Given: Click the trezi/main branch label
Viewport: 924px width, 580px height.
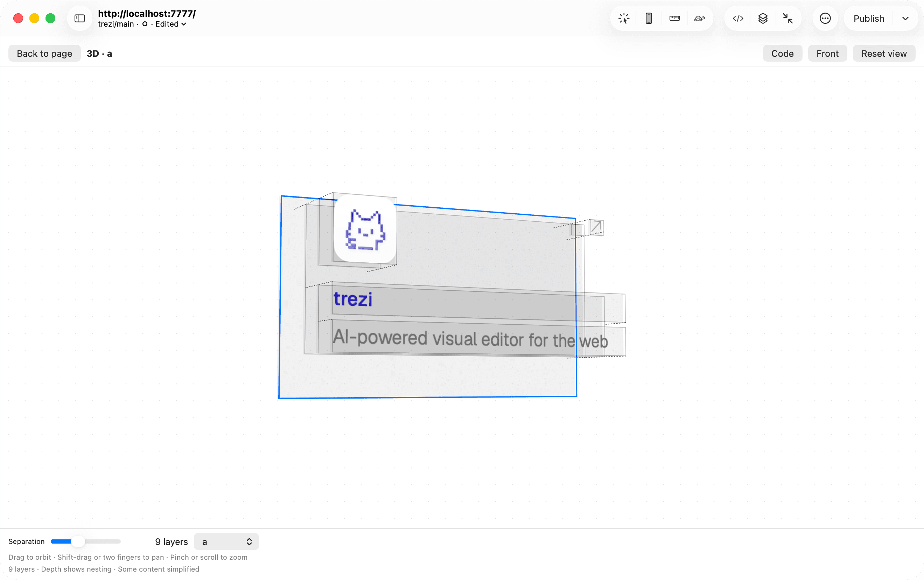Looking at the screenshot, I should coord(116,24).
